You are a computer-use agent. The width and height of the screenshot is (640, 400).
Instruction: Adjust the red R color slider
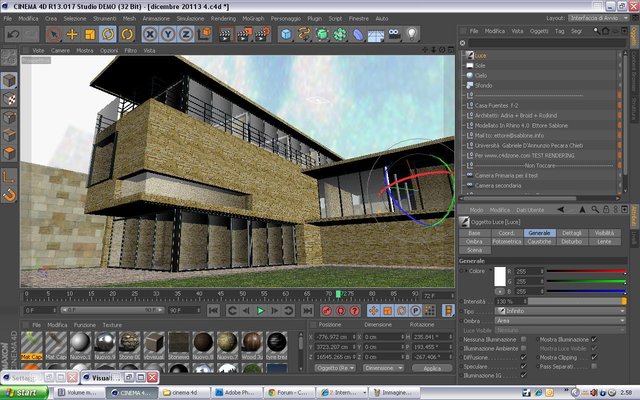pos(586,271)
